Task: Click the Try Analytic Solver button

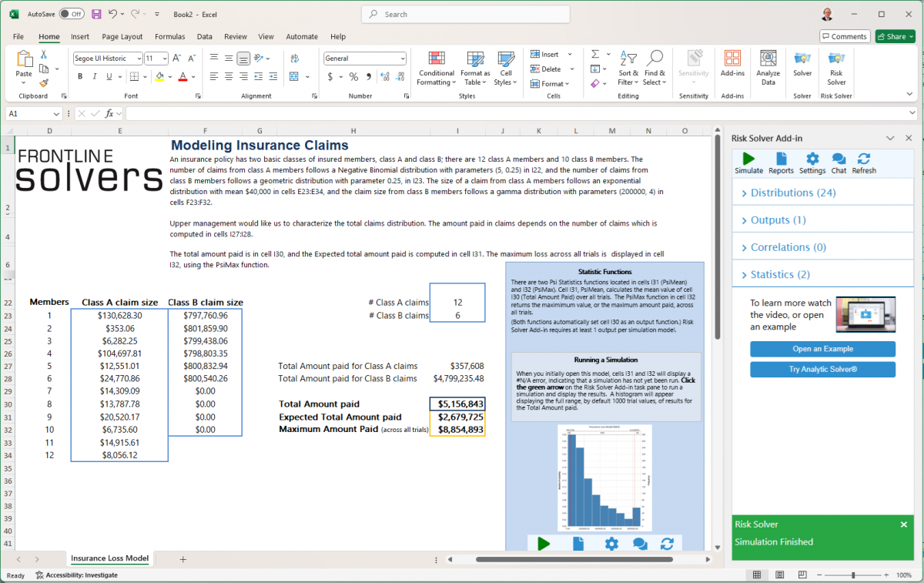Action: pos(822,370)
